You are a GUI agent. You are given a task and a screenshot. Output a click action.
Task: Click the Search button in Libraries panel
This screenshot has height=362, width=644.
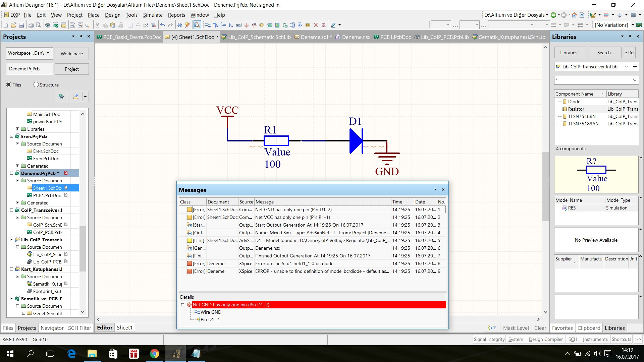coord(605,52)
